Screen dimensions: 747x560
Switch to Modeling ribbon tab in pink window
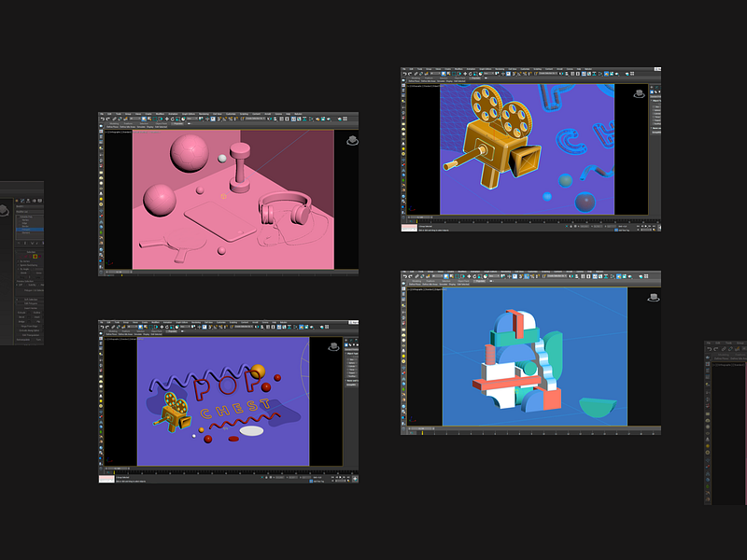(114, 124)
